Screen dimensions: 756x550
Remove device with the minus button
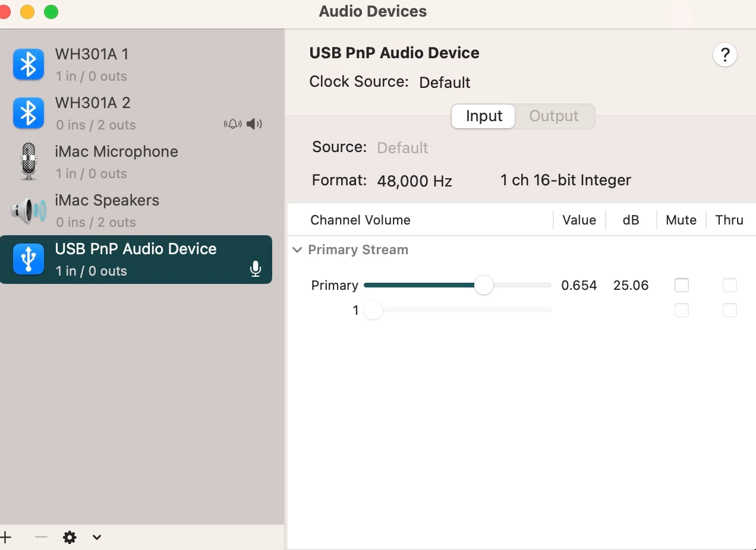(41, 538)
